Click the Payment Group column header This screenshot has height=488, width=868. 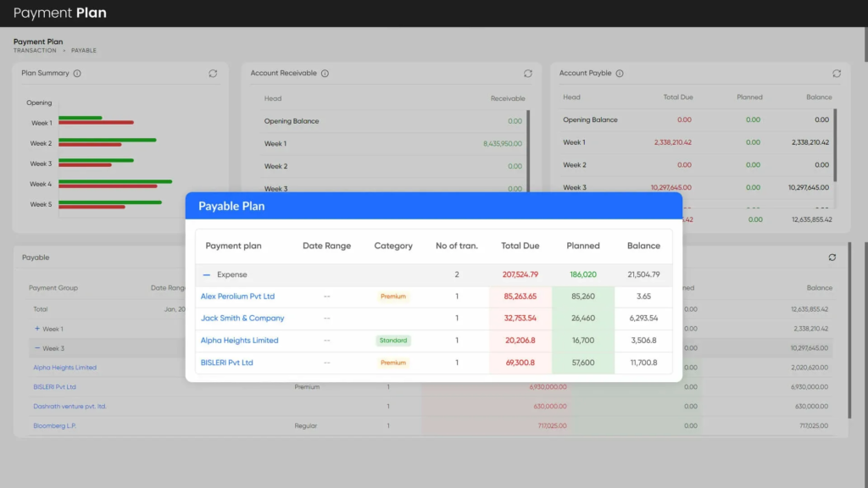(x=53, y=288)
